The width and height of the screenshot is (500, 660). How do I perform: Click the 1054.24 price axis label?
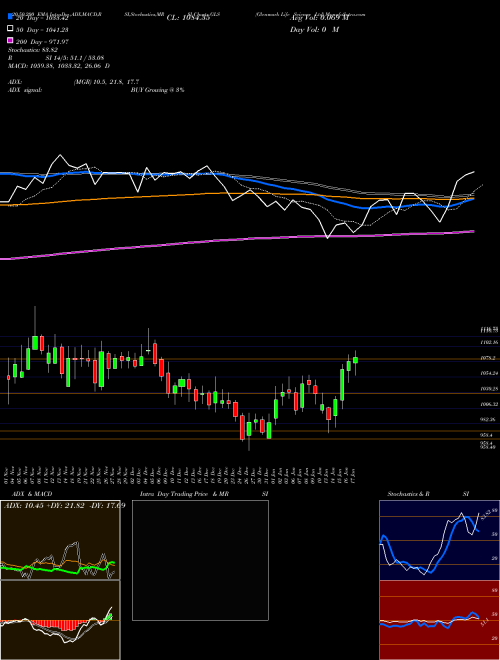pos(489,373)
